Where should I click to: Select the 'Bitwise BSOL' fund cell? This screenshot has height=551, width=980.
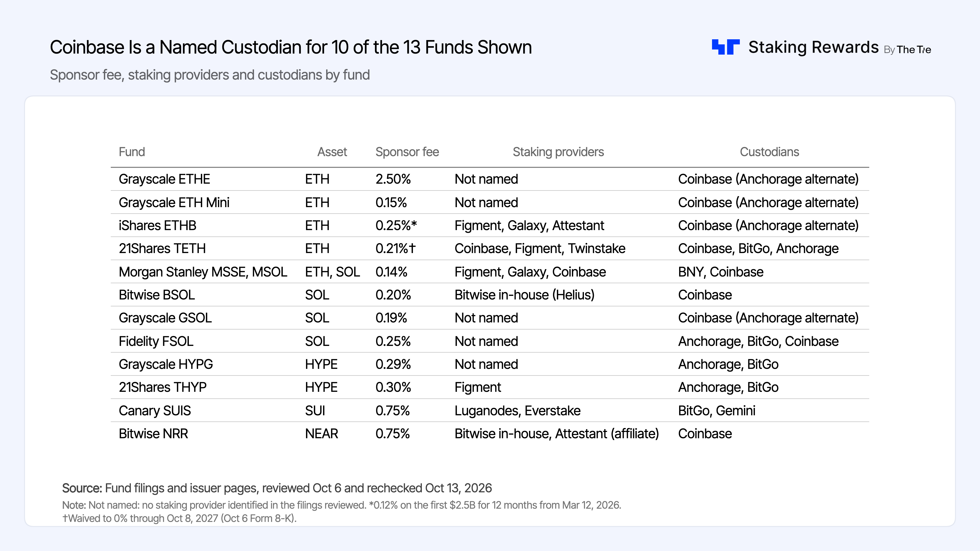coord(157,295)
